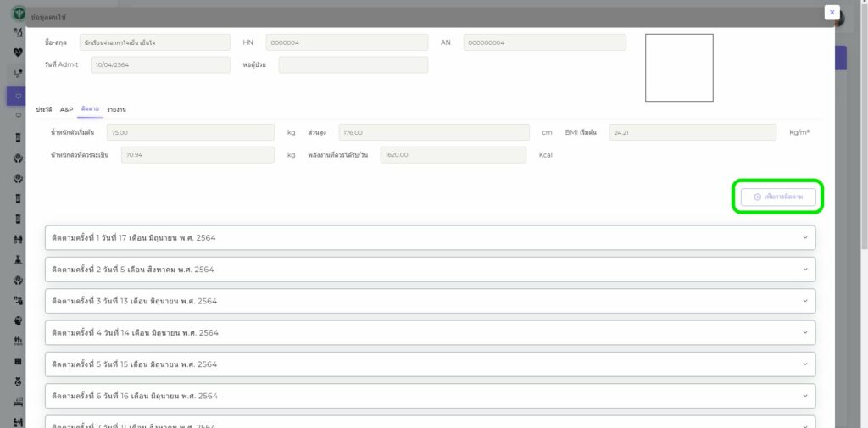Switch to the รายงาน tab

(116, 110)
